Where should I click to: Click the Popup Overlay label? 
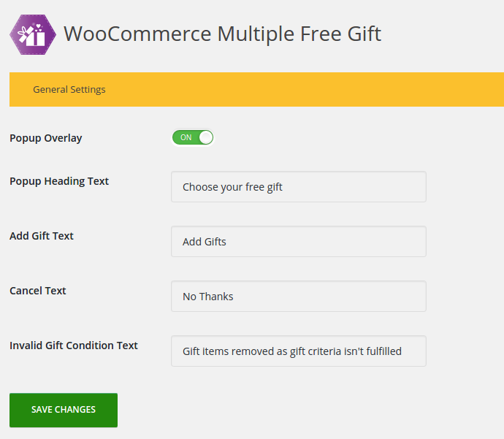46,138
